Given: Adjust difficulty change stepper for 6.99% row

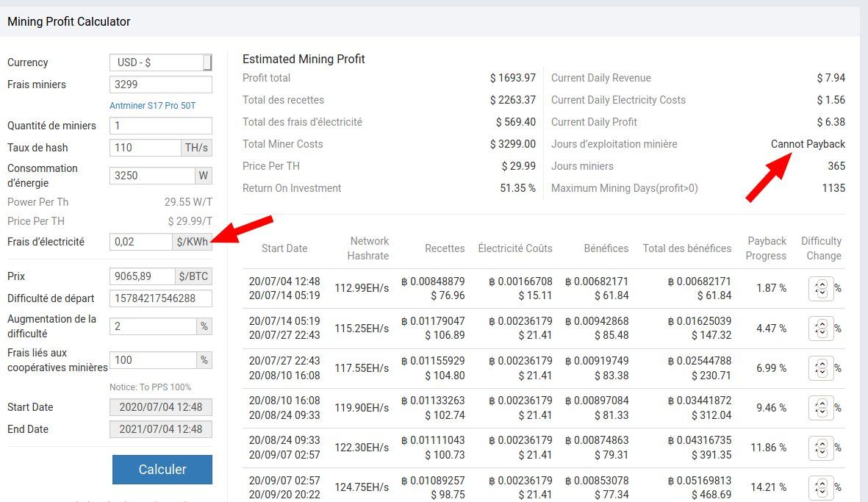Looking at the screenshot, I should (x=821, y=367).
